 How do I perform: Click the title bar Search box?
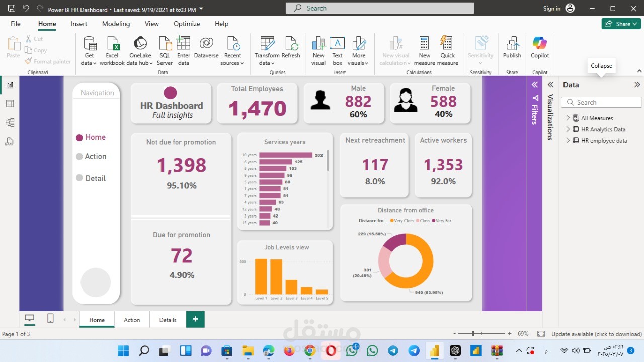380,8
